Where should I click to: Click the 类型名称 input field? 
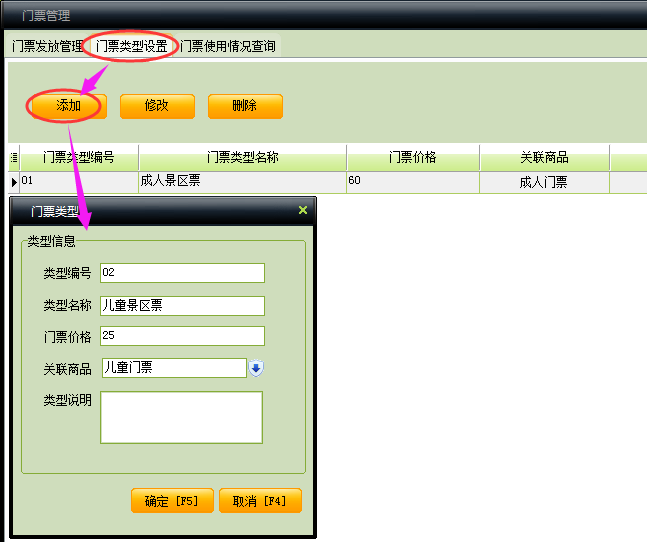point(182,306)
